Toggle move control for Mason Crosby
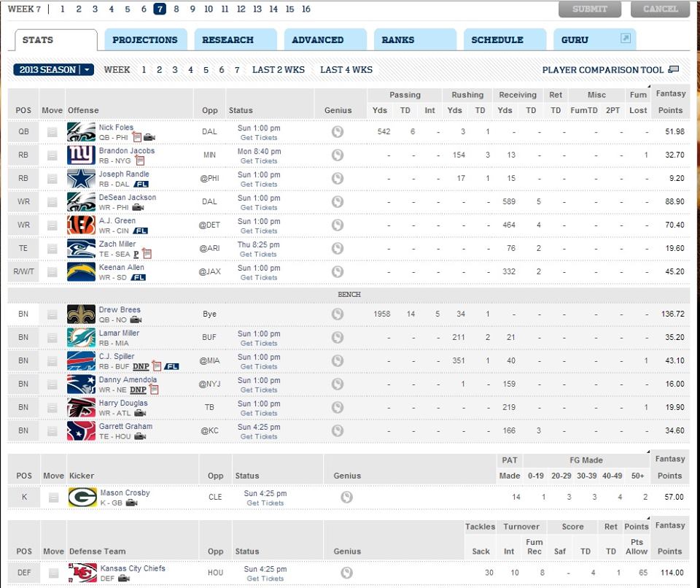700x588 pixels. click(x=53, y=498)
